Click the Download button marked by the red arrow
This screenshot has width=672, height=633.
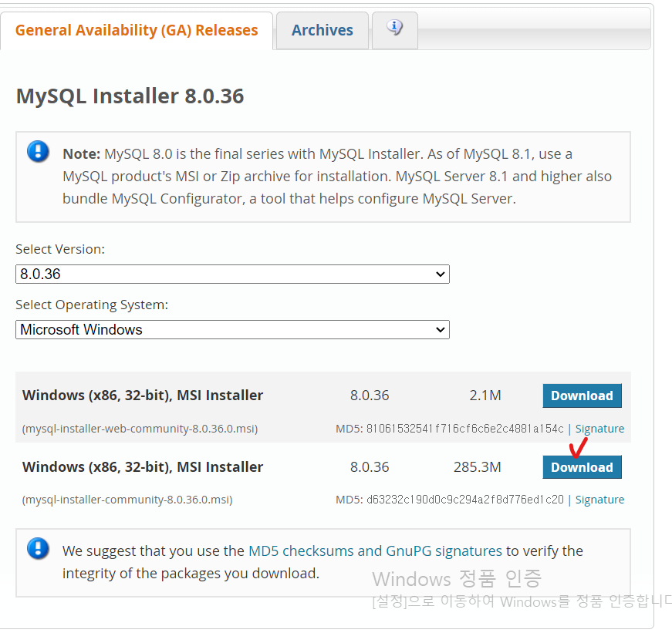pos(582,467)
